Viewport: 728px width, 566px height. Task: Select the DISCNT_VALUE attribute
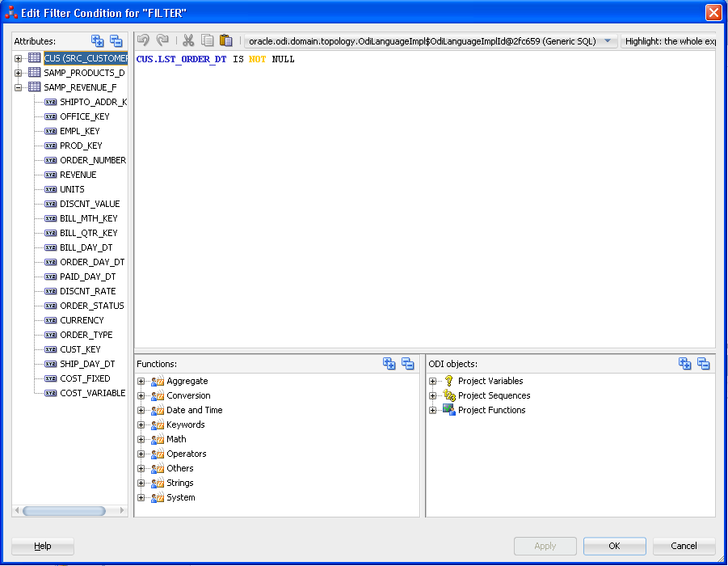click(x=90, y=204)
